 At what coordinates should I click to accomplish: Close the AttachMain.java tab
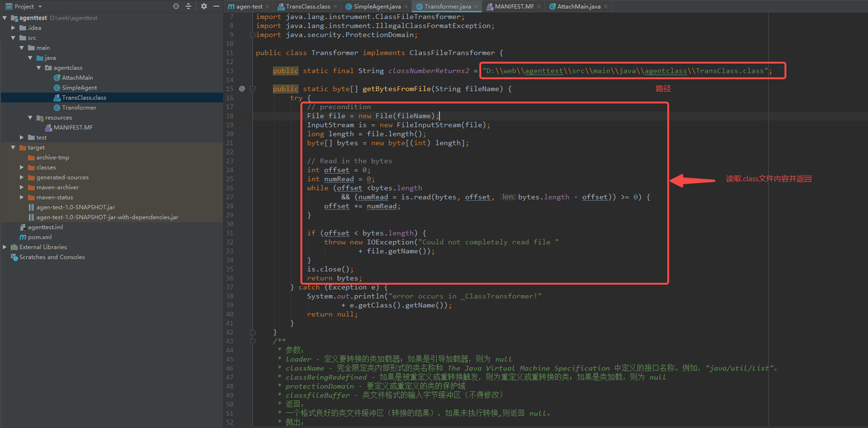(606, 6)
